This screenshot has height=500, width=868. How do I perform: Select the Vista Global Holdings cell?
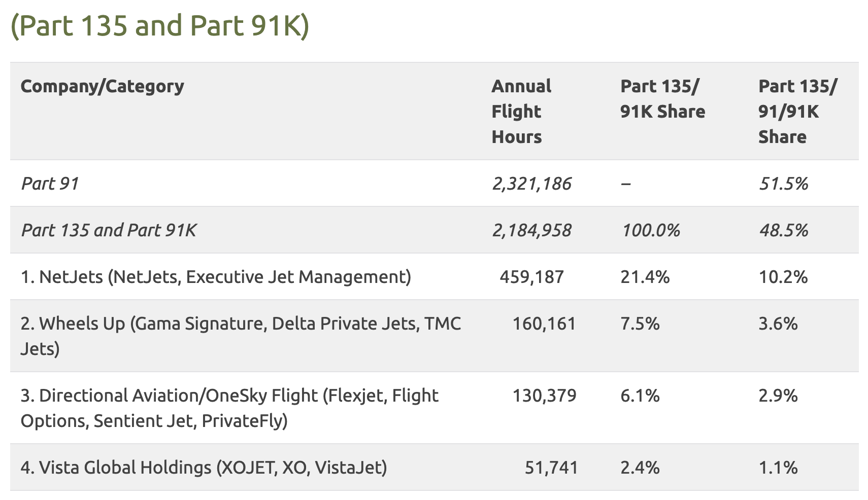(204, 468)
